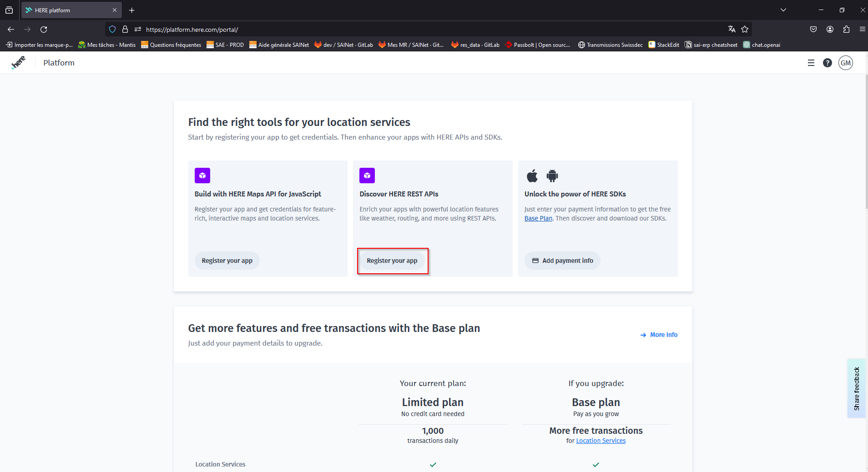Screen dimensions: 868x472
Task: Open the extensions puzzle icon
Action: click(846, 30)
